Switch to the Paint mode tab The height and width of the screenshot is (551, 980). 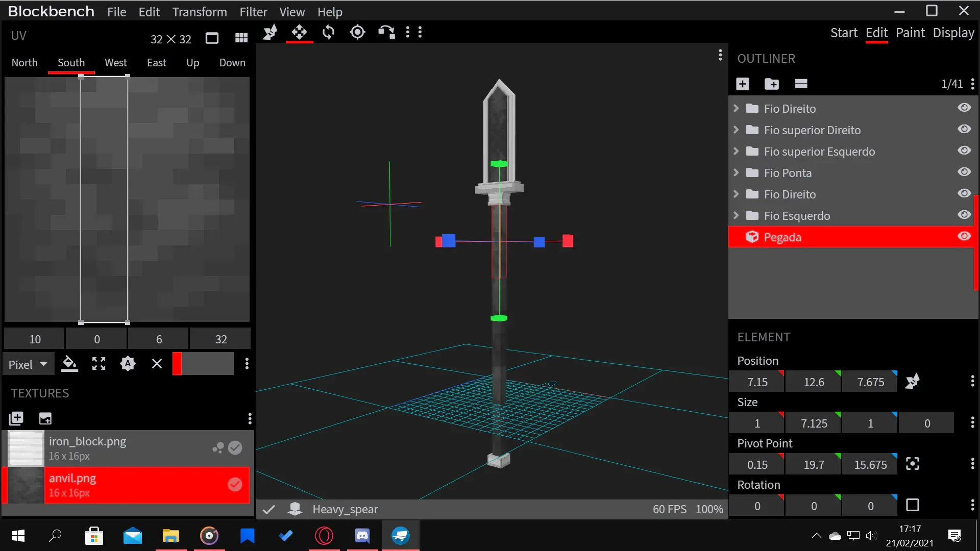pos(910,33)
